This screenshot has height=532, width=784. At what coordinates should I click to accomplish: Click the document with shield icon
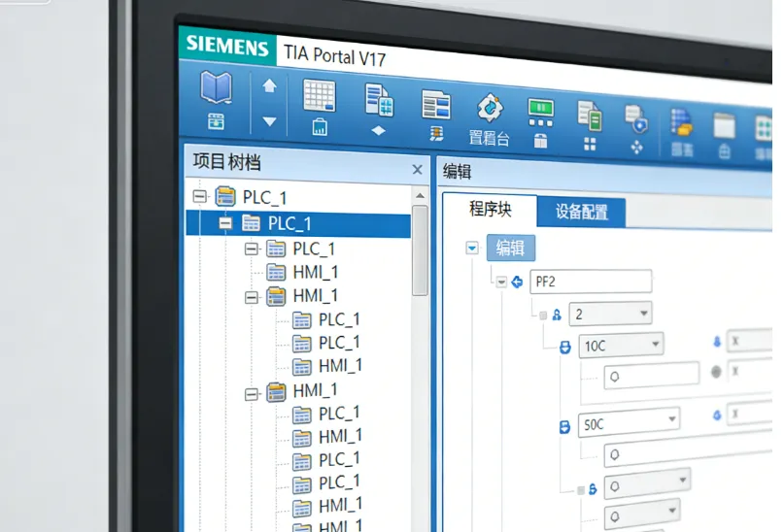coord(636,118)
